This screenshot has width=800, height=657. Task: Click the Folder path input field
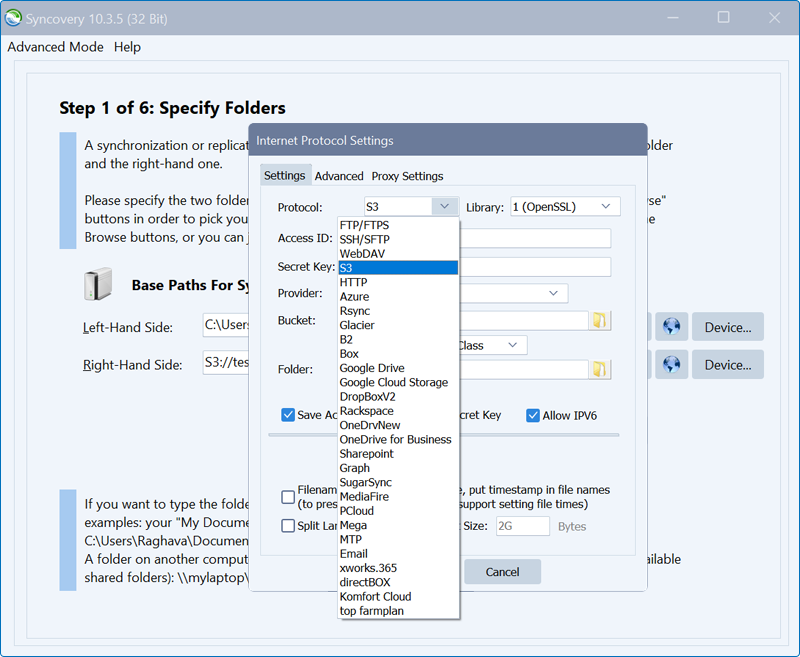click(523, 369)
